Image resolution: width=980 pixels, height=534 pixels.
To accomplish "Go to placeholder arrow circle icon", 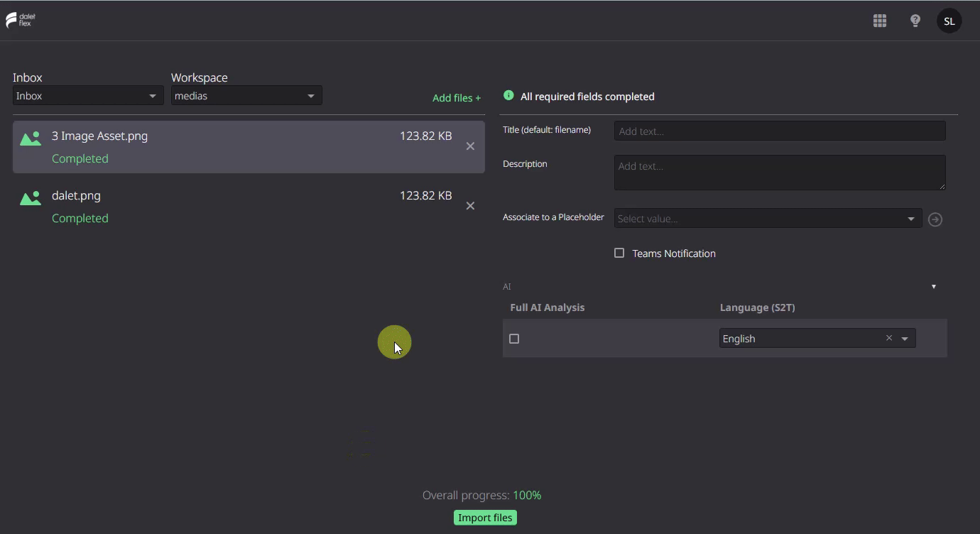I will [x=935, y=219].
